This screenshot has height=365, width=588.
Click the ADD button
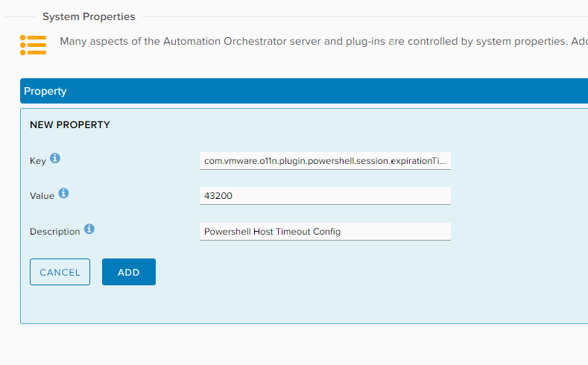point(128,272)
